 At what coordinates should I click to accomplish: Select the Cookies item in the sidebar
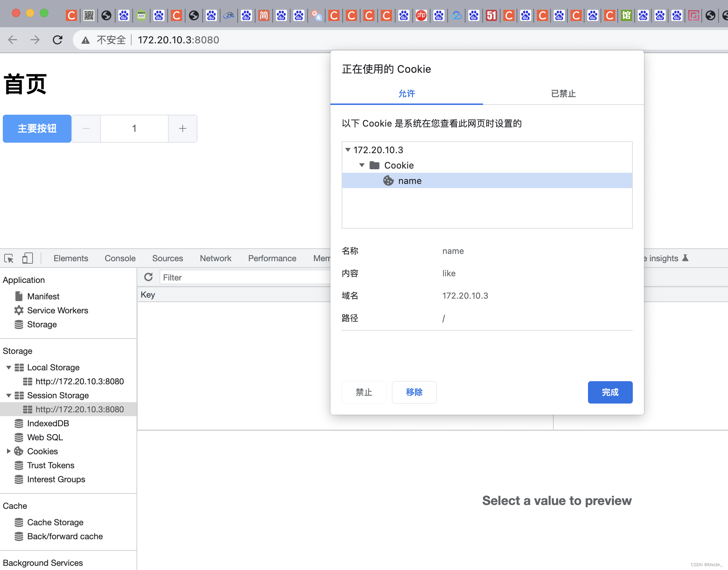pyautogui.click(x=43, y=451)
